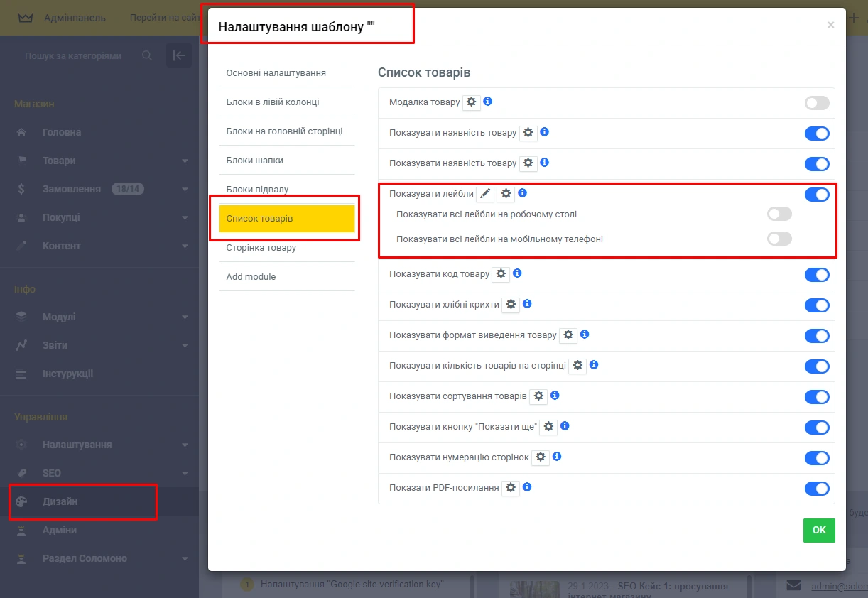Collapse sidebar with the arrow icon

(x=179, y=55)
